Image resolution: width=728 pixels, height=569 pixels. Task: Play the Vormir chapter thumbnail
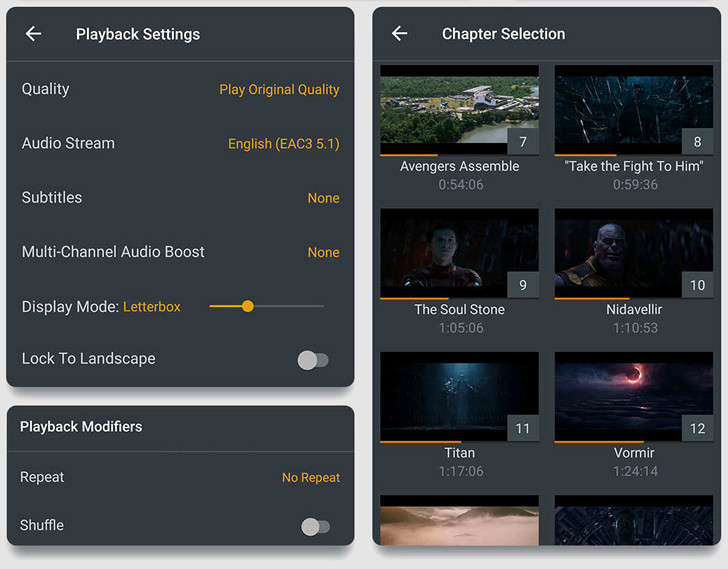coord(634,396)
